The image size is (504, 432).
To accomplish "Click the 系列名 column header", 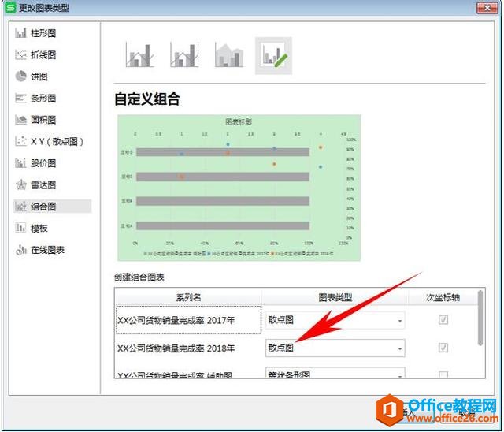I will tap(188, 297).
